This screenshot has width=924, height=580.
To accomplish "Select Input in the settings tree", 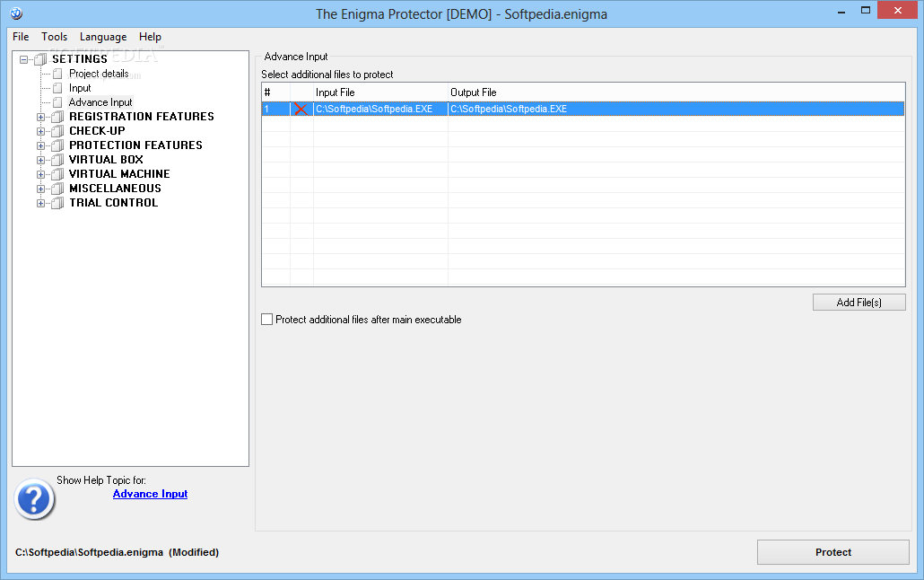I will coord(80,88).
